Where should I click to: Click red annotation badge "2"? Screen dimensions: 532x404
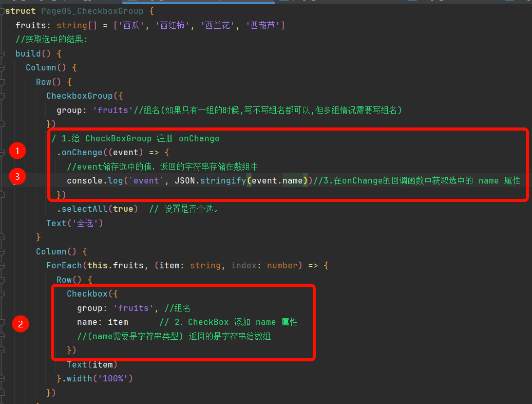pyautogui.click(x=21, y=324)
